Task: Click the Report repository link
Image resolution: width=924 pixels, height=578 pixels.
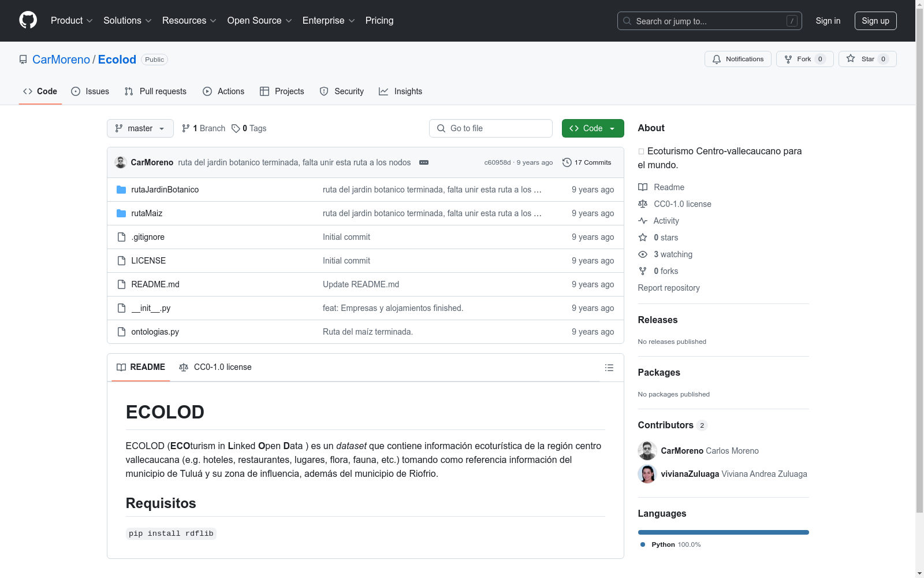Action: pyautogui.click(x=669, y=288)
